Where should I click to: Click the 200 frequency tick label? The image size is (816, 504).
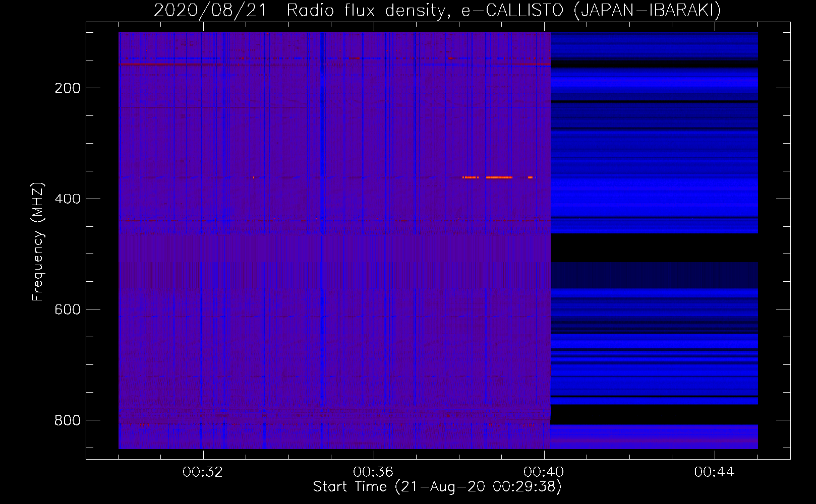tap(68, 88)
